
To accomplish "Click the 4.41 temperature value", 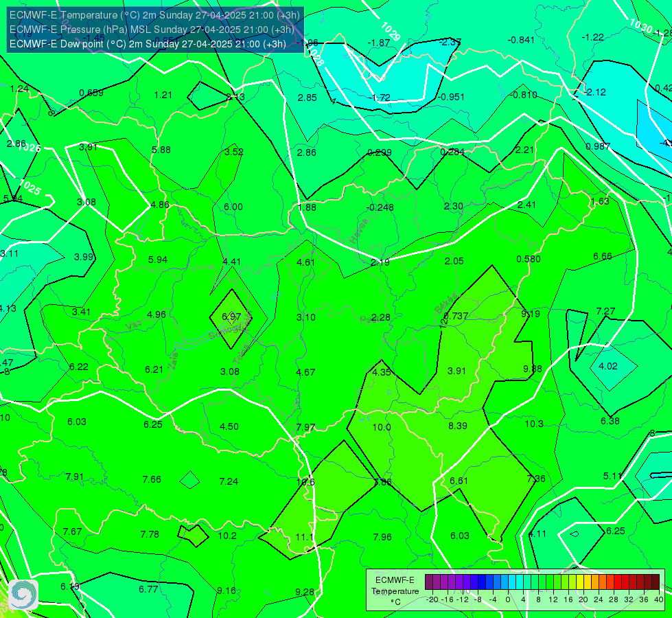I will pos(232,262).
